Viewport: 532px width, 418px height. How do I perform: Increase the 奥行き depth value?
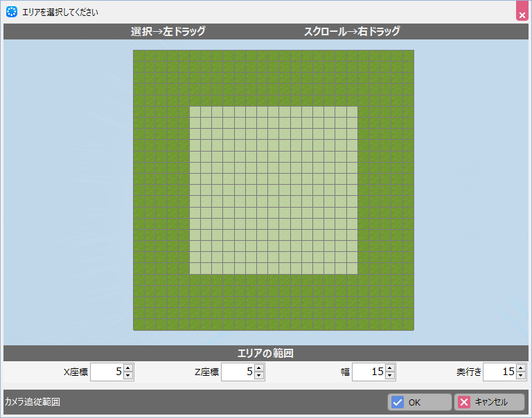(521, 368)
